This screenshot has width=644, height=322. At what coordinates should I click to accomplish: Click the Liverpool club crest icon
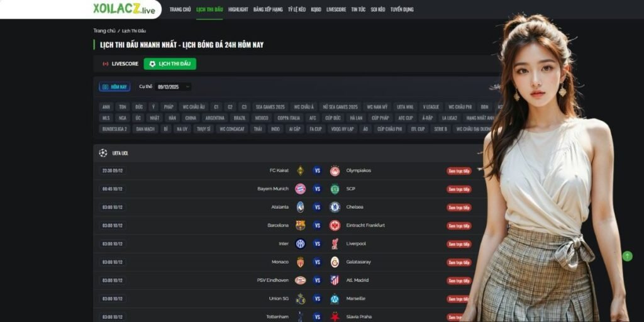[335, 243]
